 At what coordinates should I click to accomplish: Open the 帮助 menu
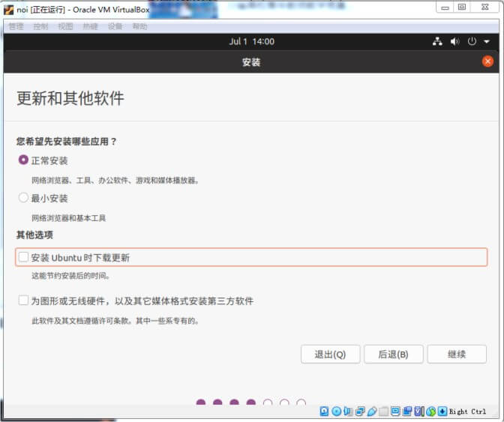pos(139,26)
